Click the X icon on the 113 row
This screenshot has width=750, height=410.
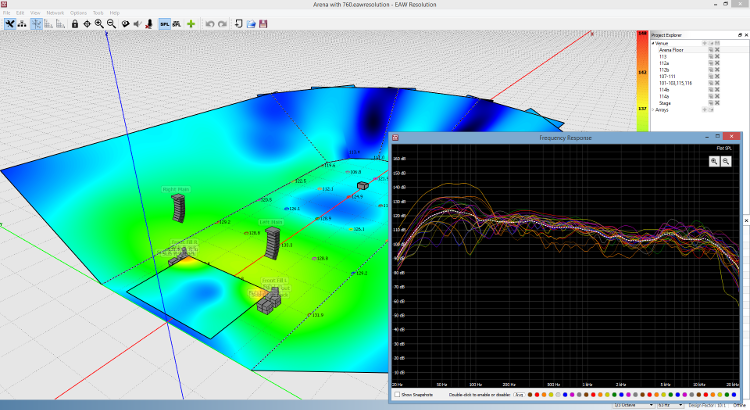coord(717,56)
